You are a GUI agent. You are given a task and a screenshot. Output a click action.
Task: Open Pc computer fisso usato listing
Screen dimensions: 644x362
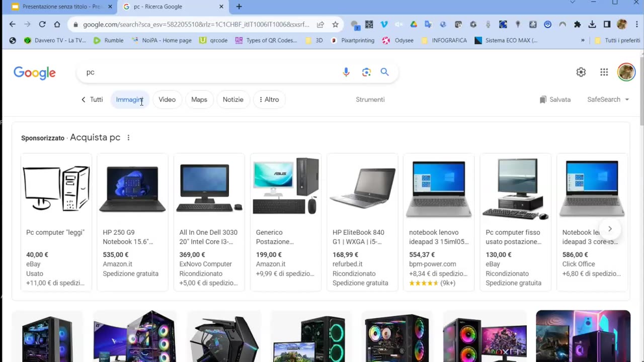[515, 222]
